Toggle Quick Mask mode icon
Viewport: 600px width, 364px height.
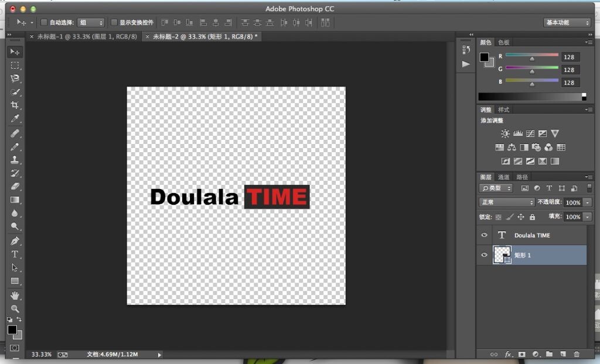(x=15, y=348)
